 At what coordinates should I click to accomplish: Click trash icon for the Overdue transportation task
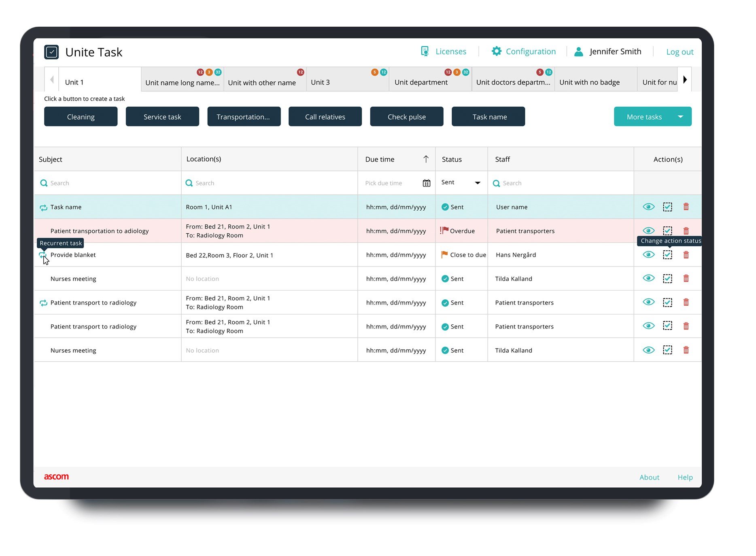pyautogui.click(x=686, y=231)
